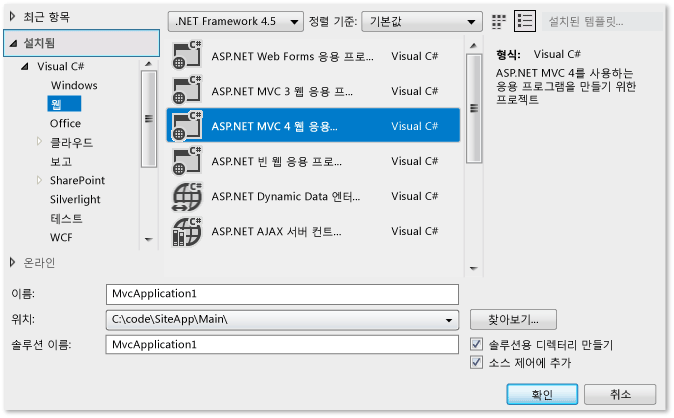Click template list scroll up arrow
This screenshot has height=418, width=674.
474,46
